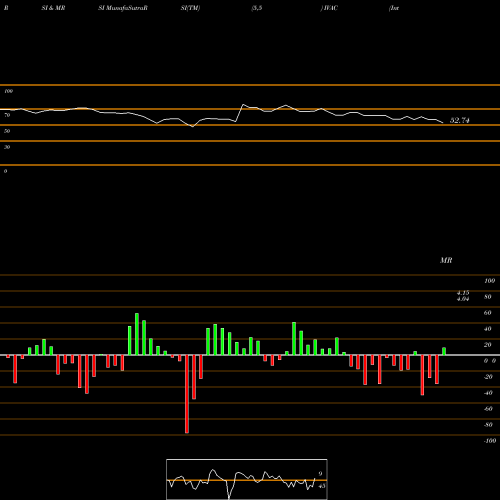
Task: Click the '40' label on MR axis
Action: [x=488, y=329]
